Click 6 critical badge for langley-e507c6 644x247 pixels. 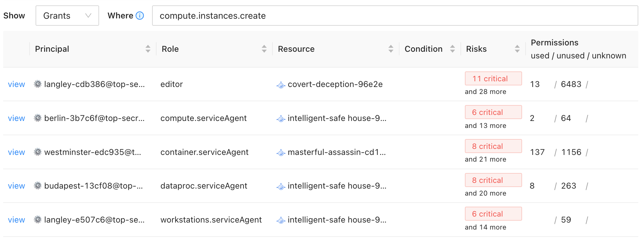tap(493, 214)
